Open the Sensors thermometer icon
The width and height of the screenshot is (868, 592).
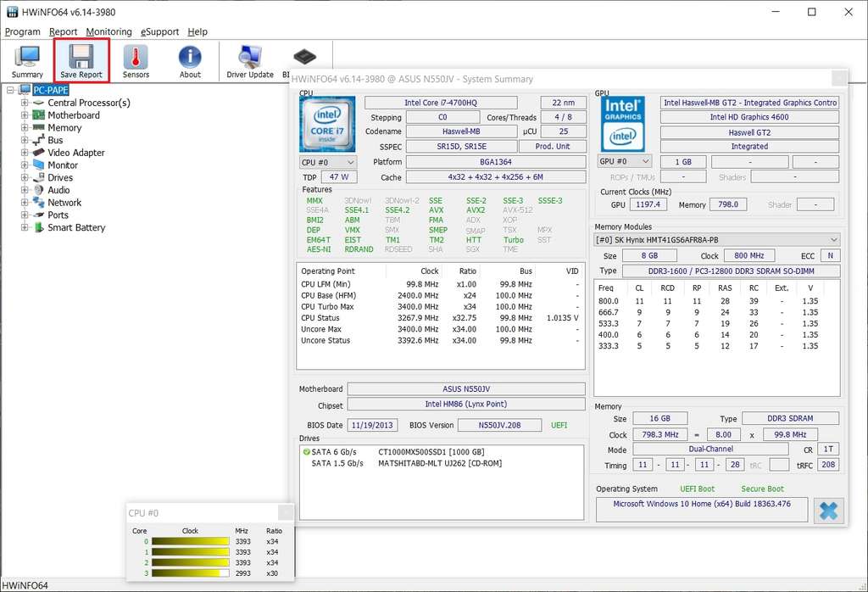coord(136,61)
